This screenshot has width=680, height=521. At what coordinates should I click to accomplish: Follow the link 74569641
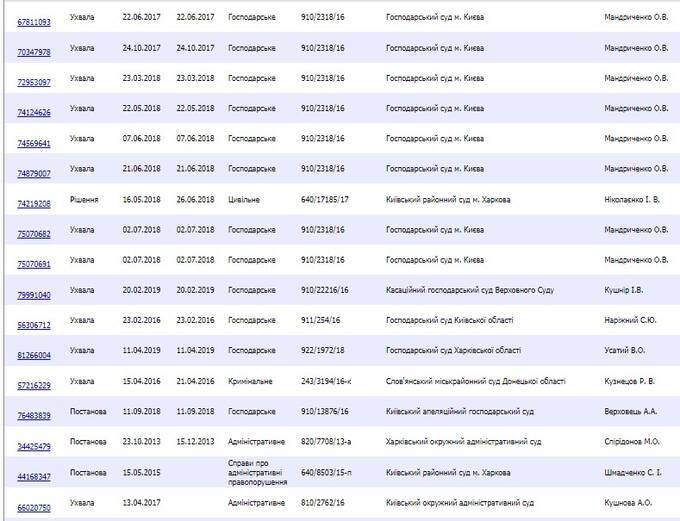(x=34, y=143)
